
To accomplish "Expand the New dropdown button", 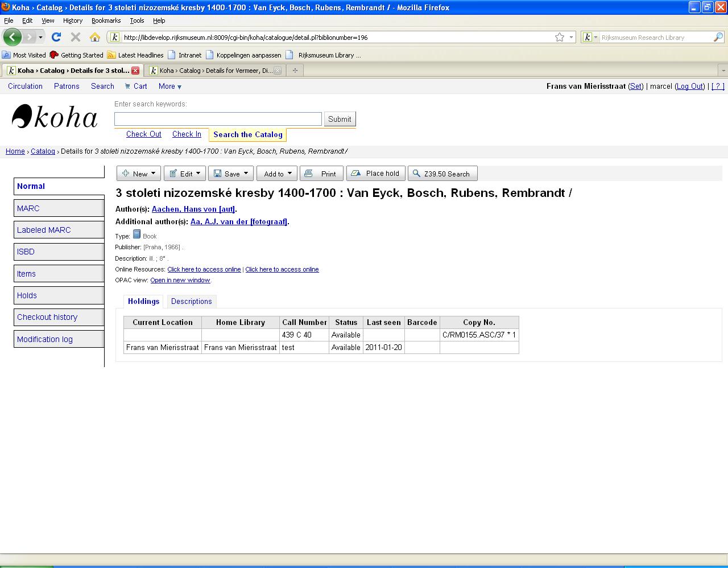I will [139, 174].
